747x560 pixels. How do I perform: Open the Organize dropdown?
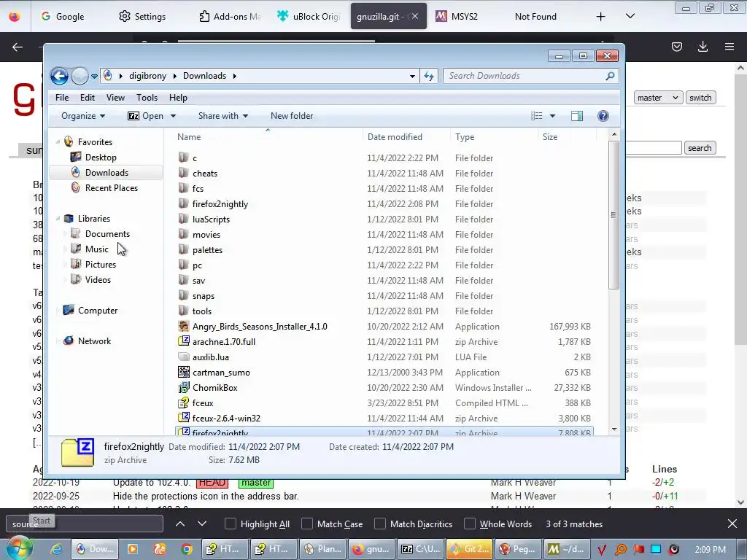(x=83, y=116)
